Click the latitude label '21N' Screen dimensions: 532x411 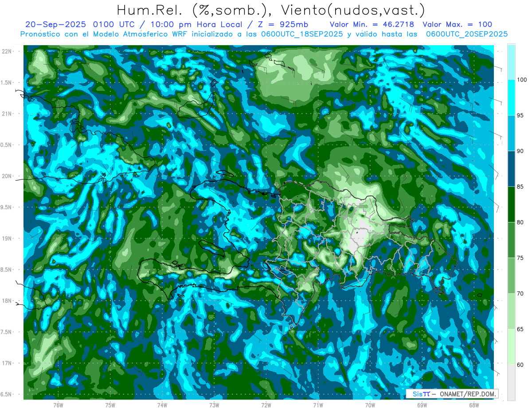click(7, 114)
